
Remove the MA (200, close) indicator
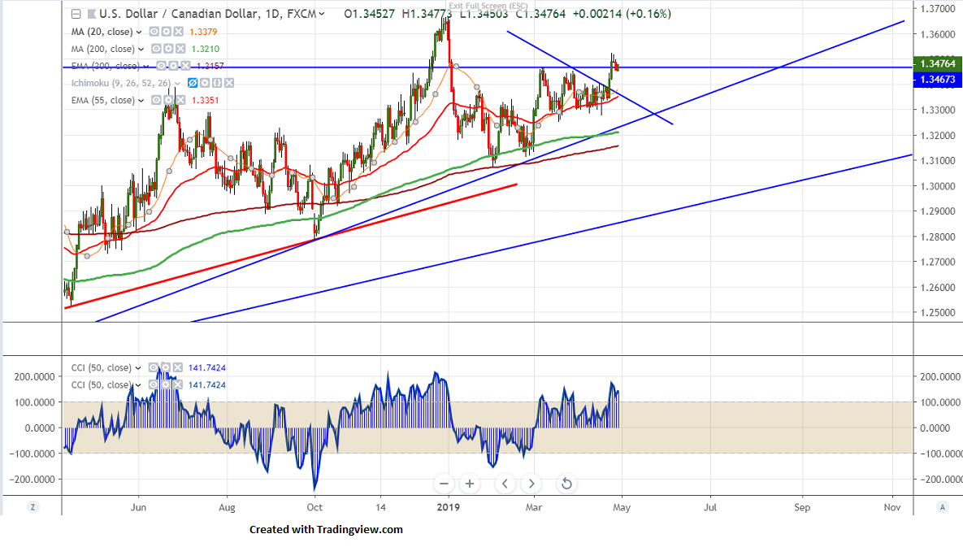(x=180, y=49)
